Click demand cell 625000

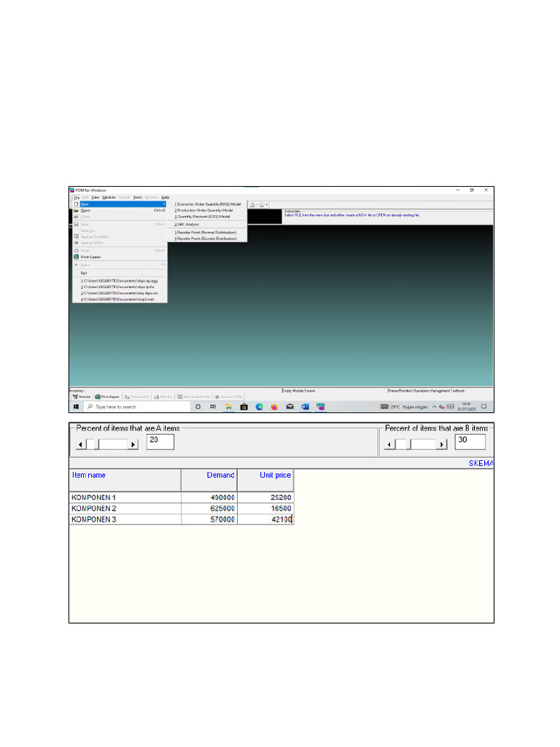pyautogui.click(x=209, y=508)
